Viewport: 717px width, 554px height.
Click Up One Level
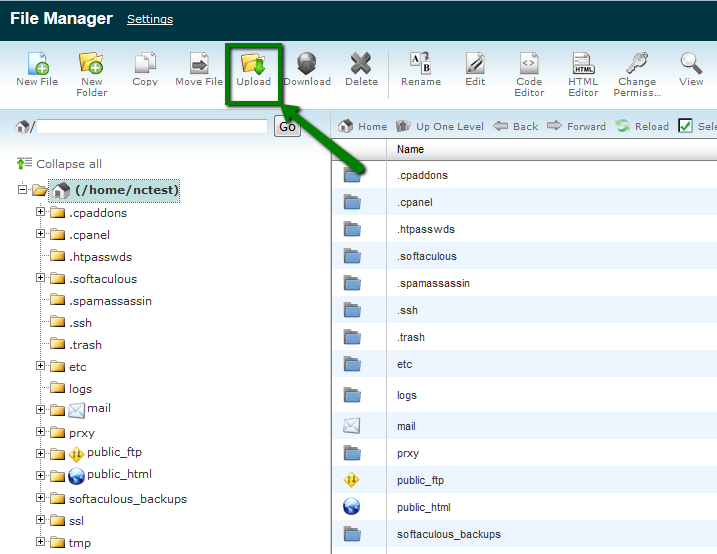439,126
